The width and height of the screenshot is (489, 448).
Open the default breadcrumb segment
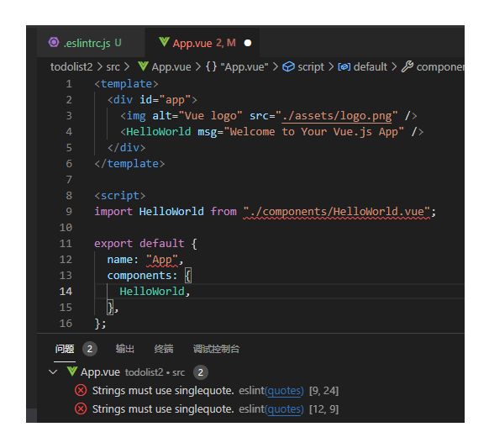tap(371, 66)
